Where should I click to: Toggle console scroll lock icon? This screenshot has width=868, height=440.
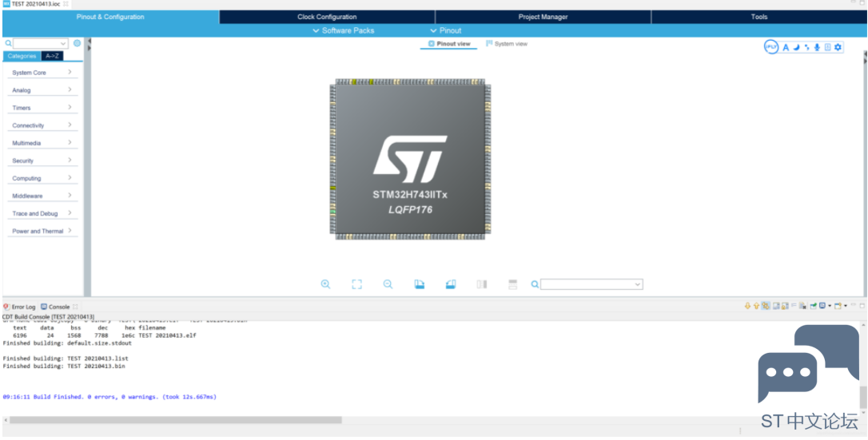coord(785,306)
